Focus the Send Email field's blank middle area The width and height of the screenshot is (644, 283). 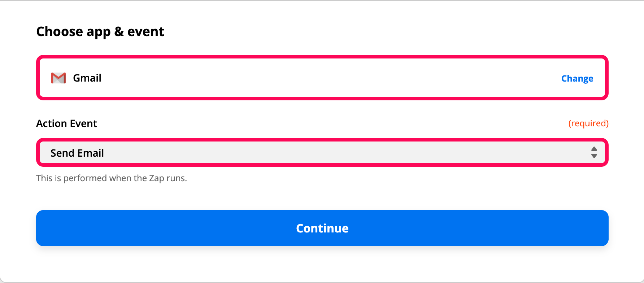coord(343,153)
